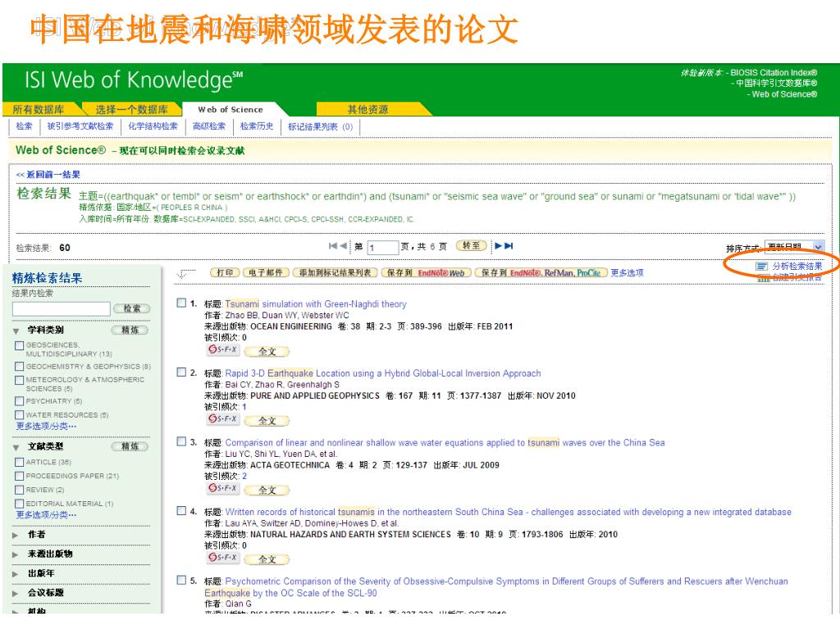Image resolution: width=840 pixels, height=630 pixels.
Task: Click 检索 link in top navigation
Action: point(24,126)
